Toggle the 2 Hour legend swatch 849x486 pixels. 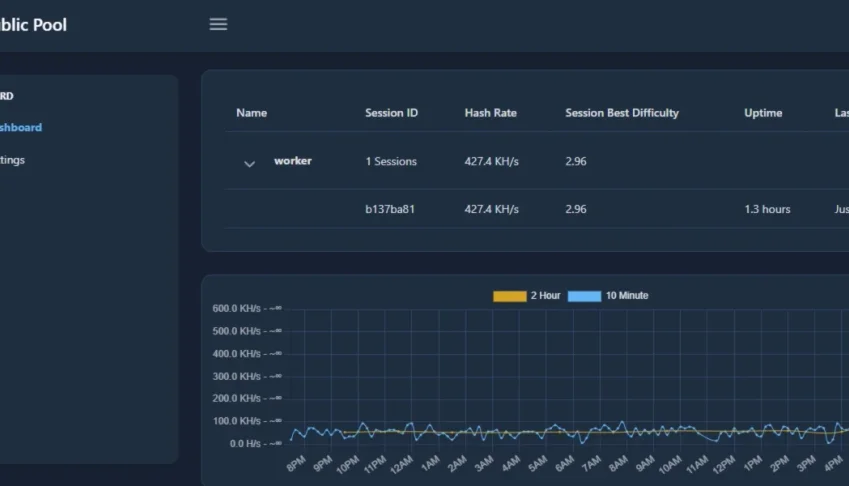[x=510, y=296]
